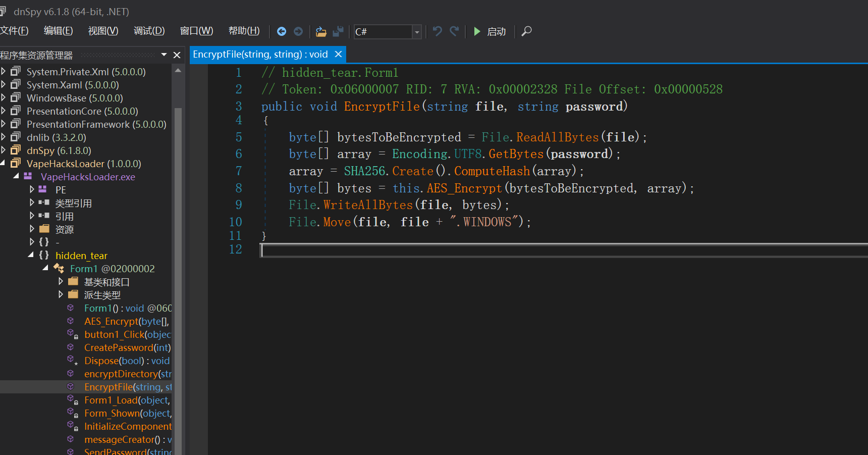This screenshot has width=868, height=455.
Task: Click the button1_Click private method icon
Action: (x=72, y=334)
